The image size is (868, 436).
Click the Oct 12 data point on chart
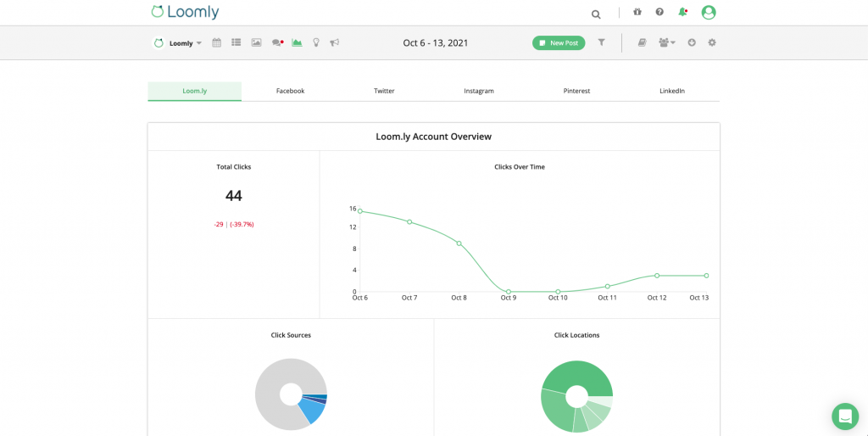pos(657,276)
